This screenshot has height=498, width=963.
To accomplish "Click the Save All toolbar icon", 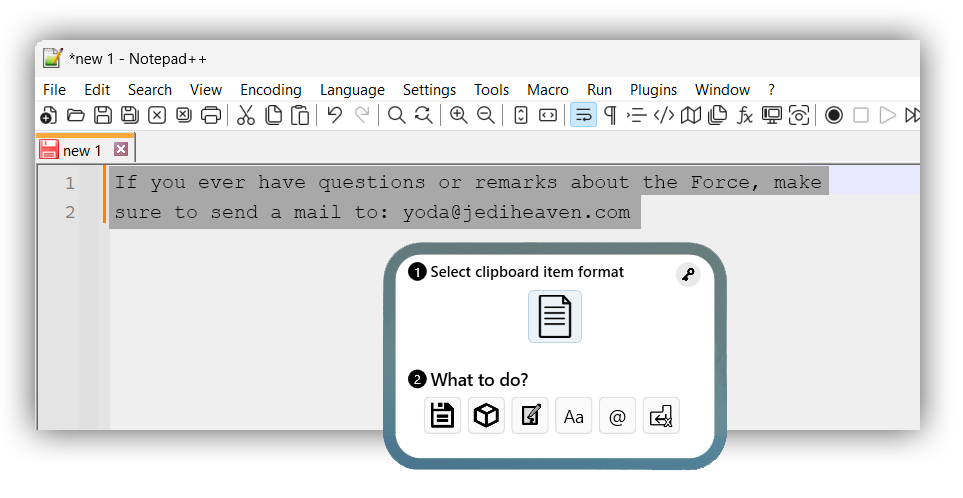I will 130,115.
